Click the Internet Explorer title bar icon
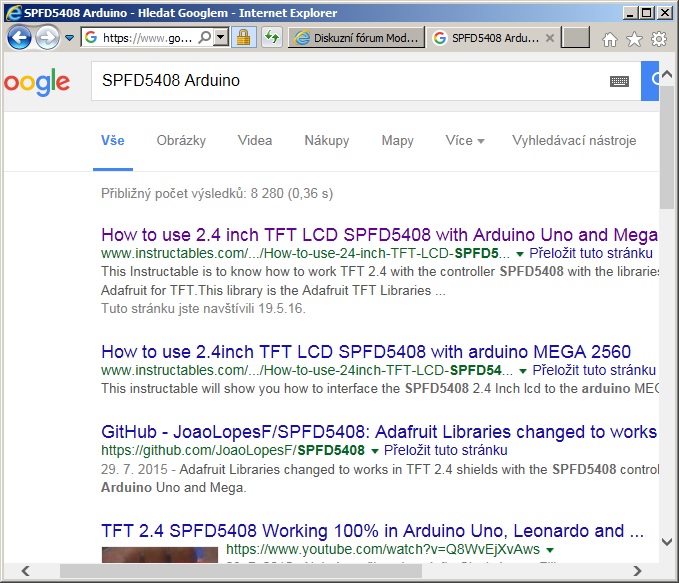The width and height of the screenshot is (679, 583). coord(13,13)
